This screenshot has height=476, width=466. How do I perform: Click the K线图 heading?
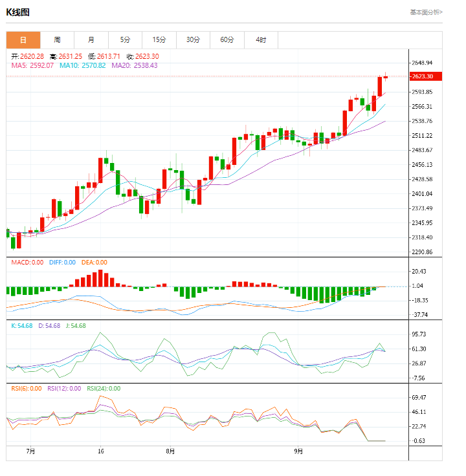(x=18, y=12)
